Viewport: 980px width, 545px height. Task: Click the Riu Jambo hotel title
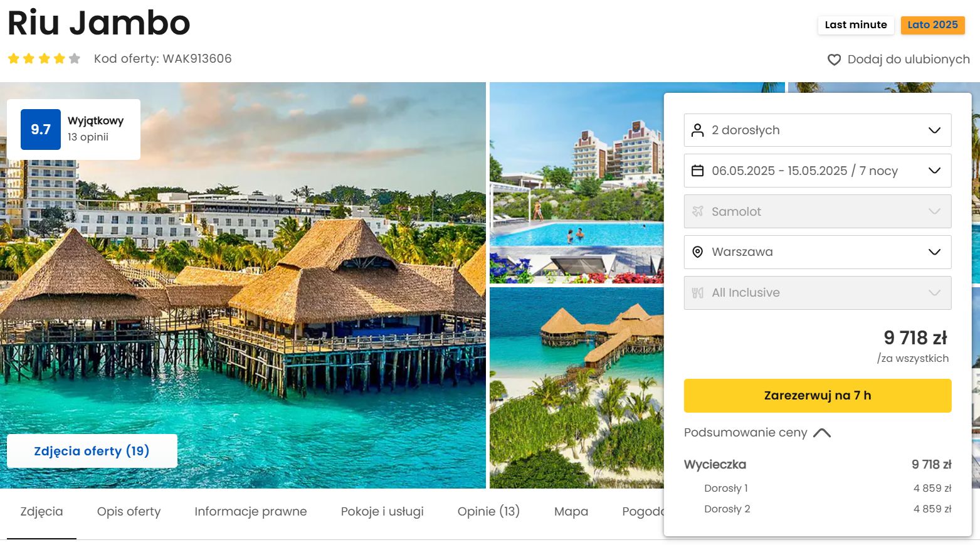tap(98, 23)
